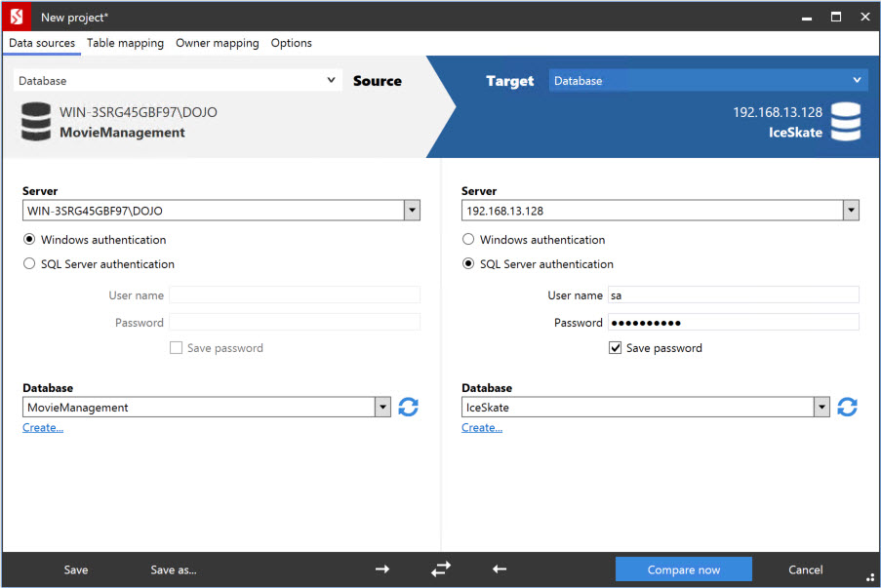Select Windows authentication for source server
The image size is (881, 588).
point(29,239)
